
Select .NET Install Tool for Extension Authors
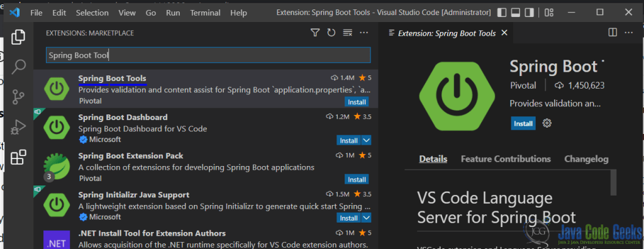pos(152,233)
